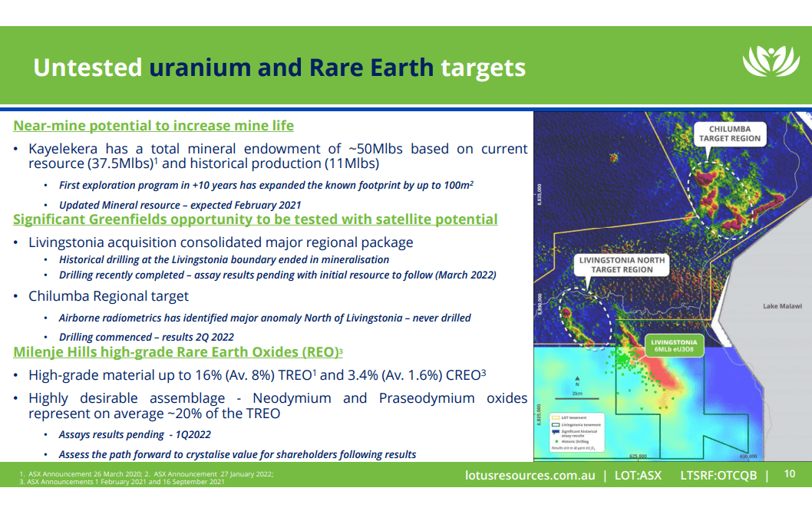
Task: Click 'Drilling commenced – results 2Q 2022' line
Action: click(146, 337)
